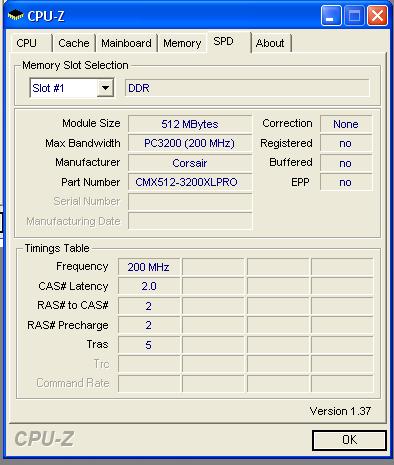Click the CAS# Latency 2.0 cell

tap(149, 286)
